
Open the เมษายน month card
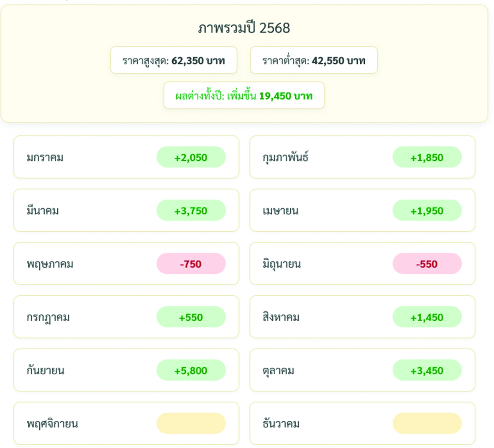click(362, 210)
